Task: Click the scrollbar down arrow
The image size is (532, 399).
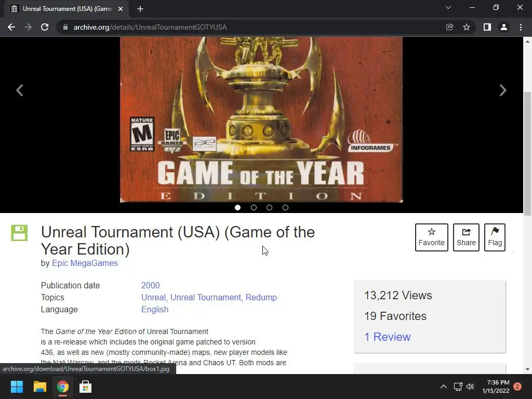Action: [527, 369]
